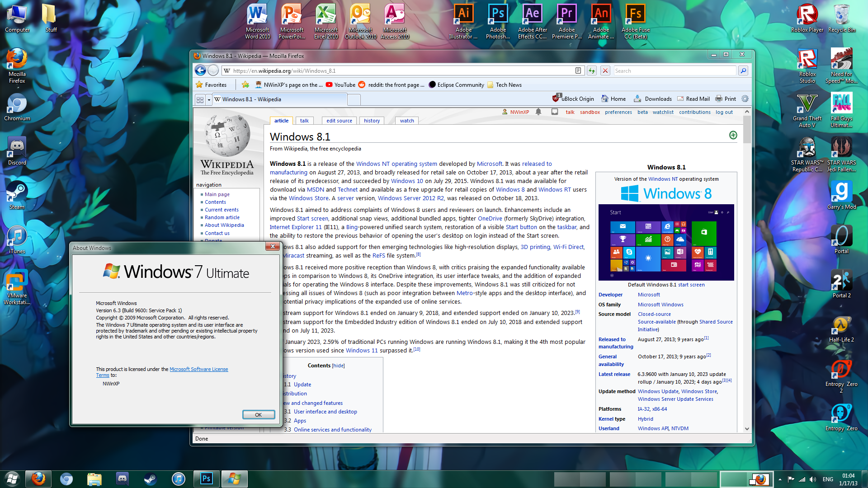
Task: Open uBlock Origin extension icon
Action: tap(556, 99)
